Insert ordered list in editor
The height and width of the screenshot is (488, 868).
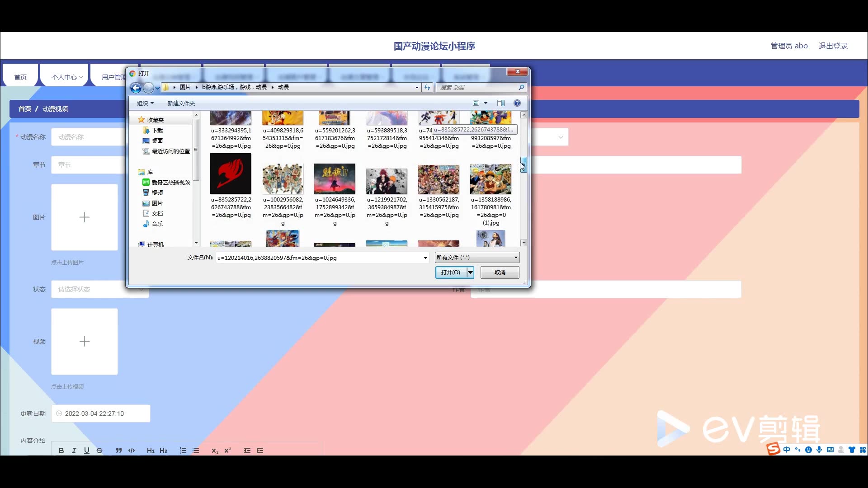tap(183, 450)
